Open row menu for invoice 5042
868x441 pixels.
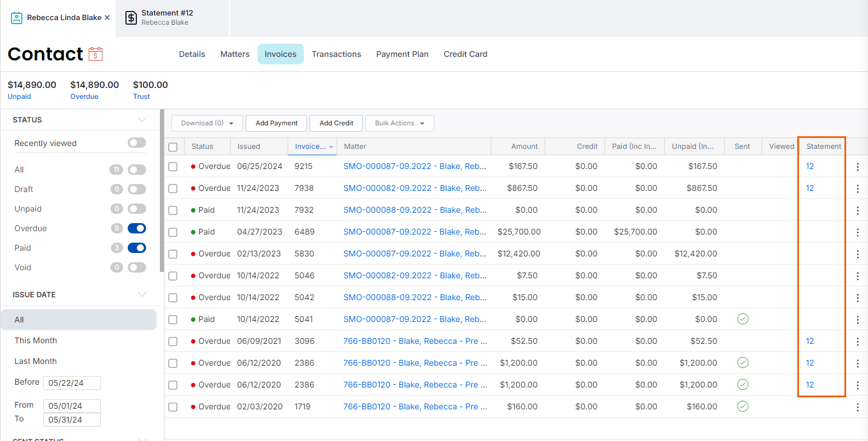click(x=858, y=298)
